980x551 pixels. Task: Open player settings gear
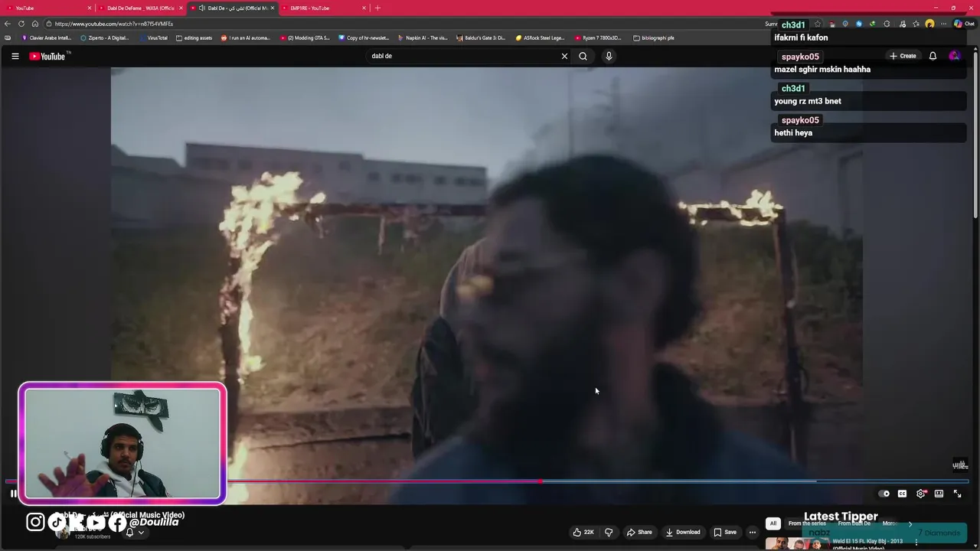pos(921,494)
